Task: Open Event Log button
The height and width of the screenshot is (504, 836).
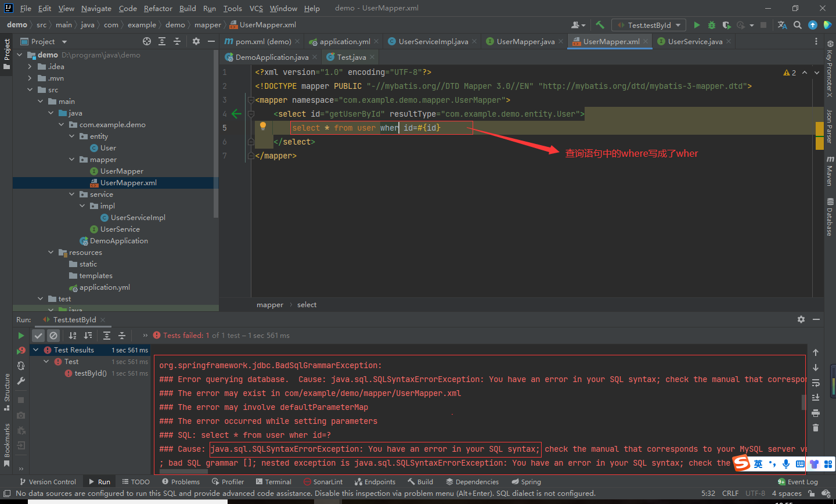Action: [x=798, y=481]
